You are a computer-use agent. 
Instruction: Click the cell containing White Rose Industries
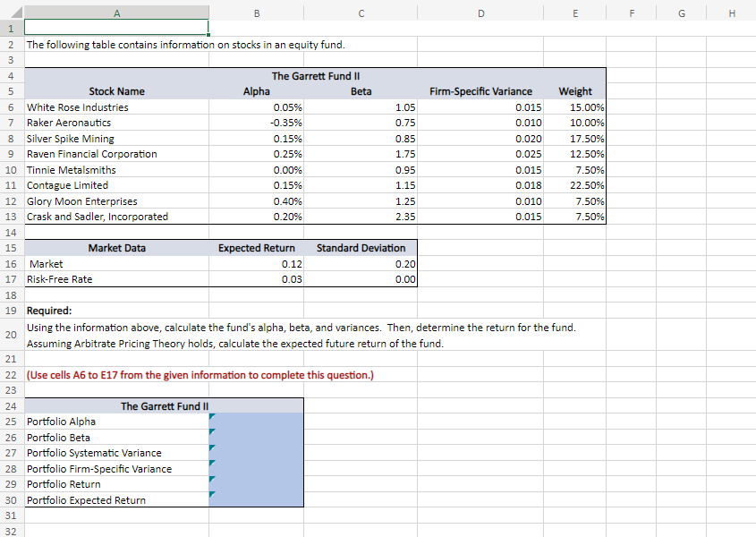click(116, 107)
